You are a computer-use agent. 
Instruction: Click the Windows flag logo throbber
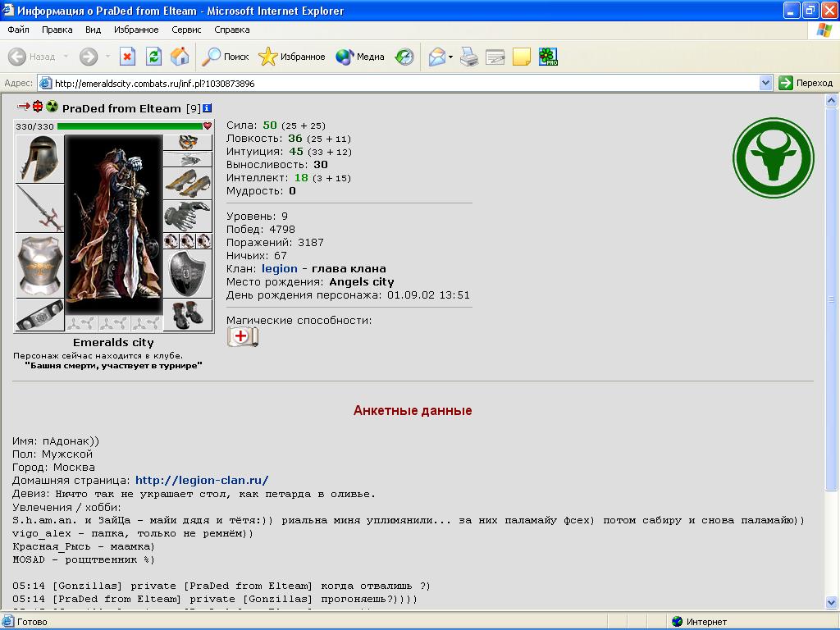(824, 30)
